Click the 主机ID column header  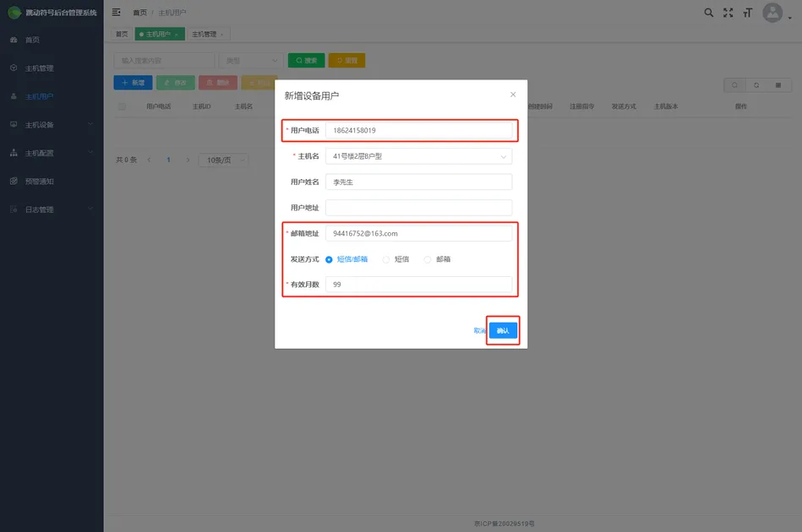click(x=201, y=106)
